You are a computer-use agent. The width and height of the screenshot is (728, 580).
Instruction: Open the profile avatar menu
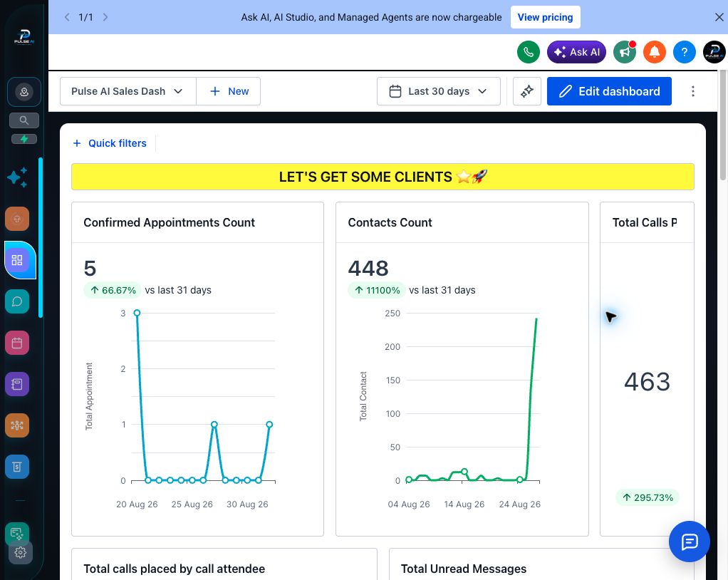pos(714,52)
